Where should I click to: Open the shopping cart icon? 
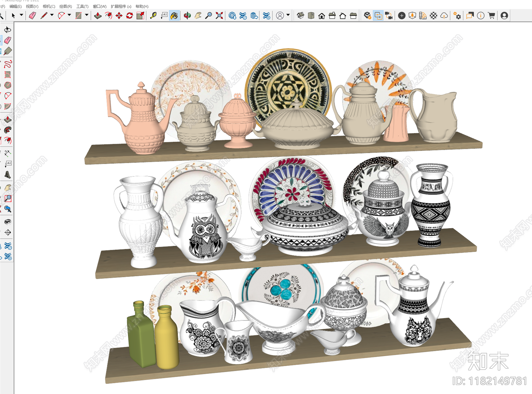point(491,16)
